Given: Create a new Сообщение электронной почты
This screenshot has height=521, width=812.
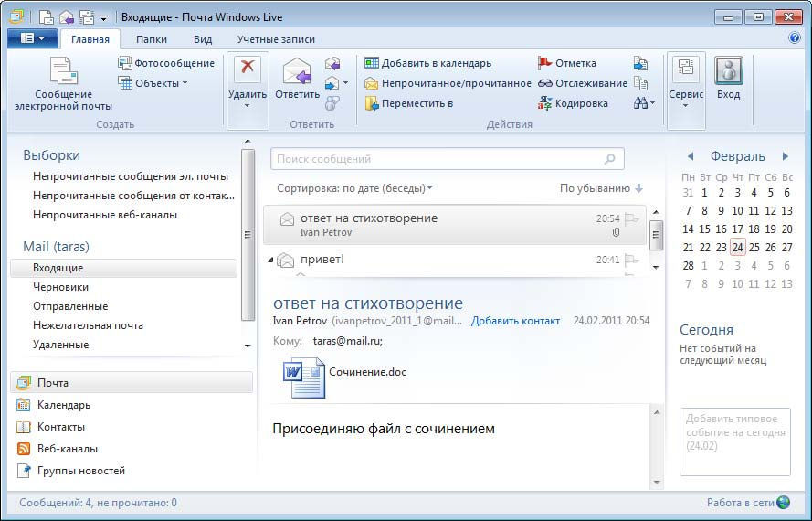Looking at the screenshot, I should pos(63,84).
